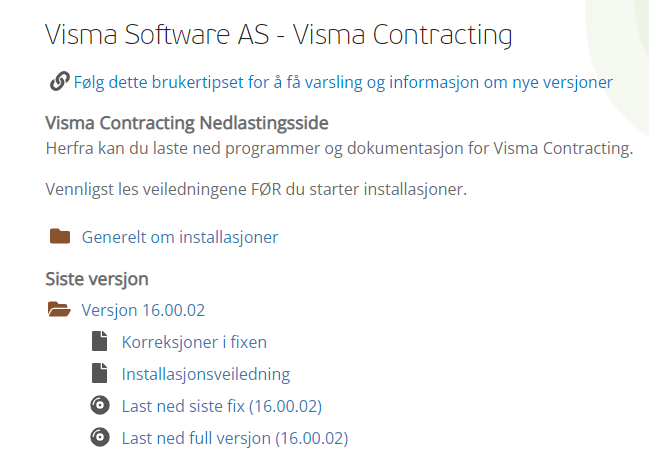
Task: Click the paragraph starting Herfra kan du laste ned
Action: (339, 149)
